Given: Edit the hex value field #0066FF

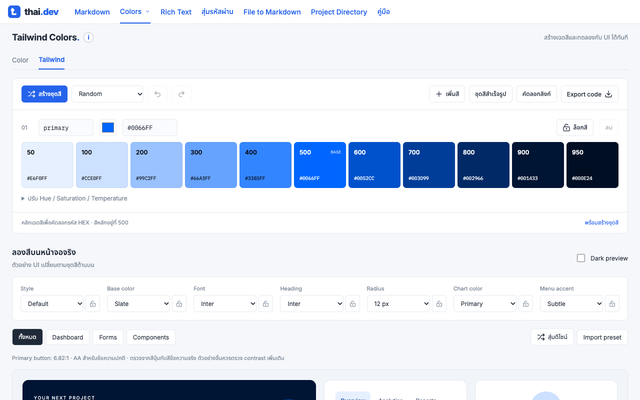Looking at the screenshot, I should [x=150, y=127].
